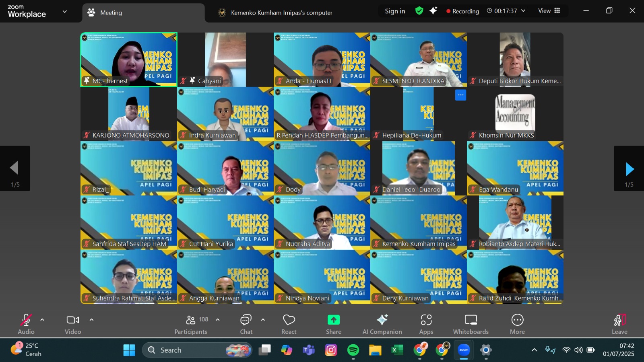Click the Leave meeting icon

(619, 320)
